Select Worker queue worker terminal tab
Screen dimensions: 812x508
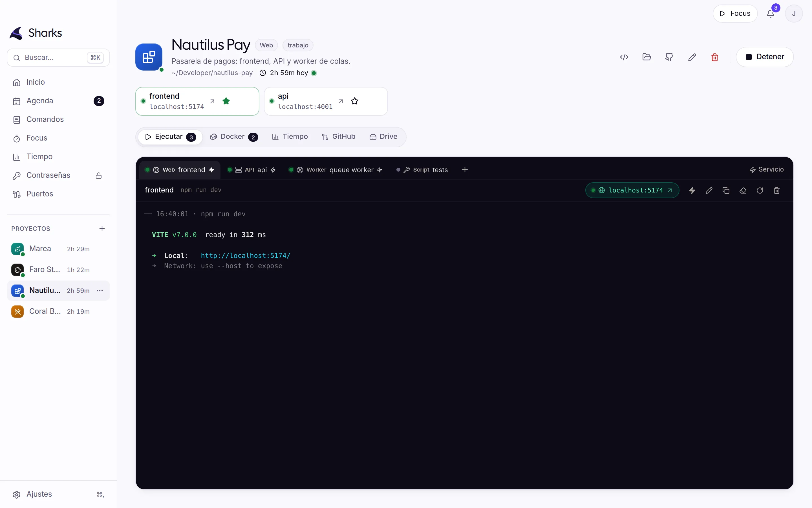335,170
